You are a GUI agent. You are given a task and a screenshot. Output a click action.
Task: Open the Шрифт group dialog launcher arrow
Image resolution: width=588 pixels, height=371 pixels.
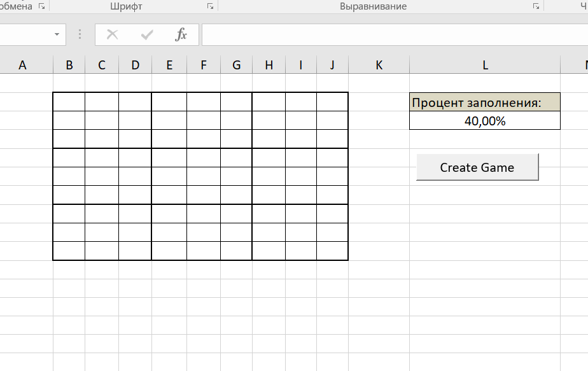209,6
